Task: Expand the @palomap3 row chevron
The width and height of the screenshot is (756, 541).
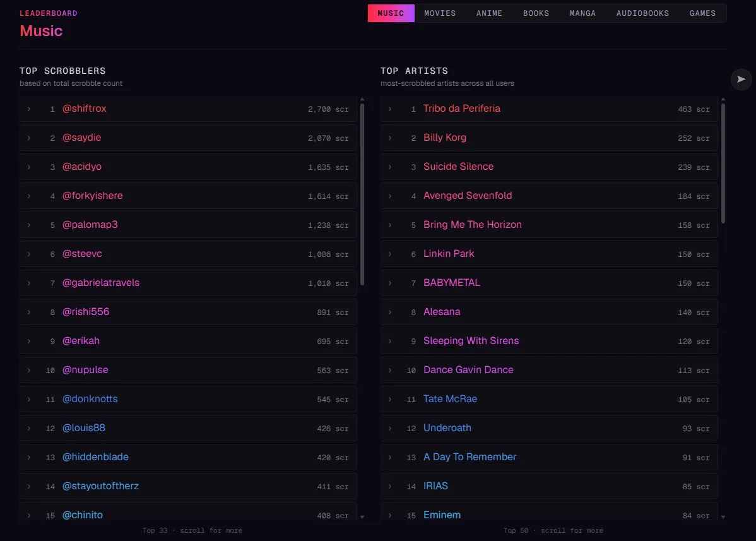Action: pos(29,225)
